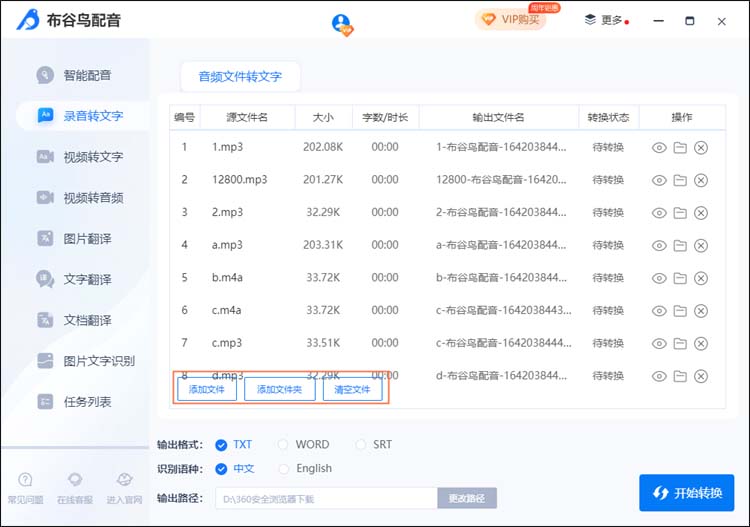The image size is (750, 527).
Task: Open 常见问题 help link
Action: (25, 488)
